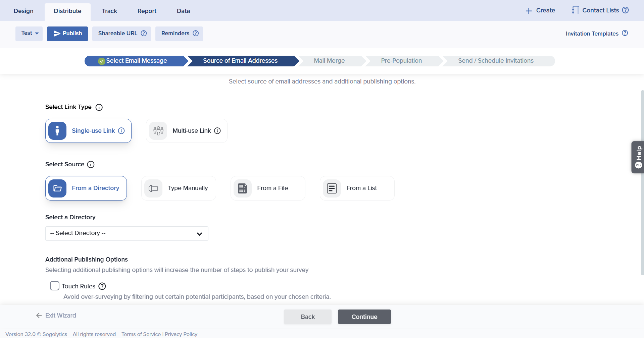This screenshot has width=644, height=338.
Task: Open the Report tab
Action: 147,11
